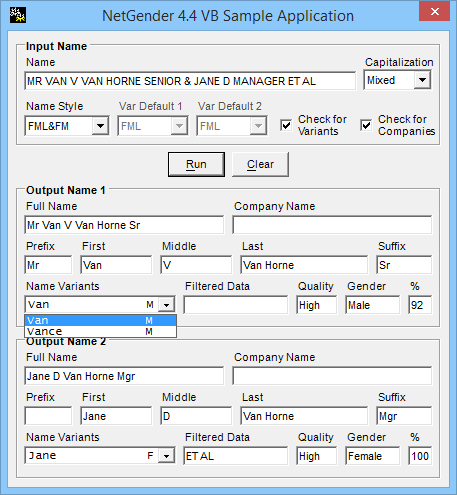Click Output 1 Suffix field containing Sr
The height and width of the screenshot is (495, 457).
(x=404, y=265)
